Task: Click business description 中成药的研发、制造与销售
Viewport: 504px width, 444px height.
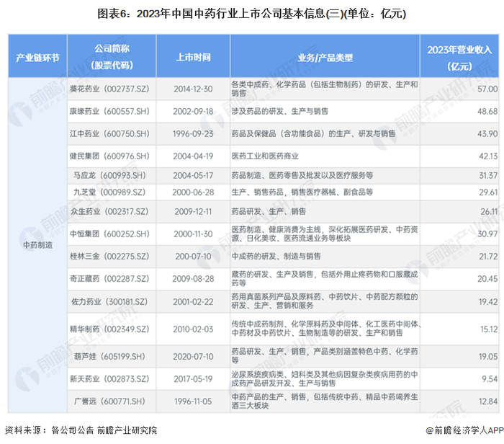Action: click(x=276, y=256)
